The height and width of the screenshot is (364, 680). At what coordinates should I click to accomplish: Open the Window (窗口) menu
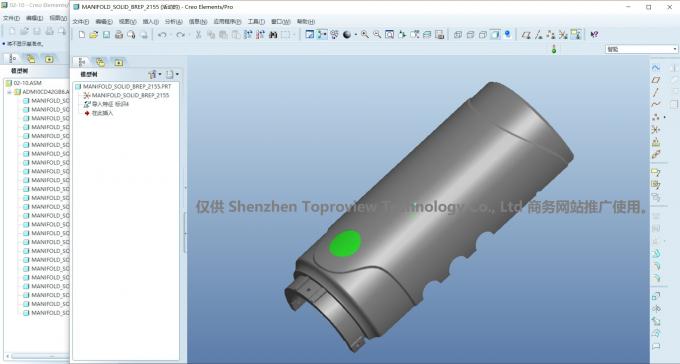point(281,22)
